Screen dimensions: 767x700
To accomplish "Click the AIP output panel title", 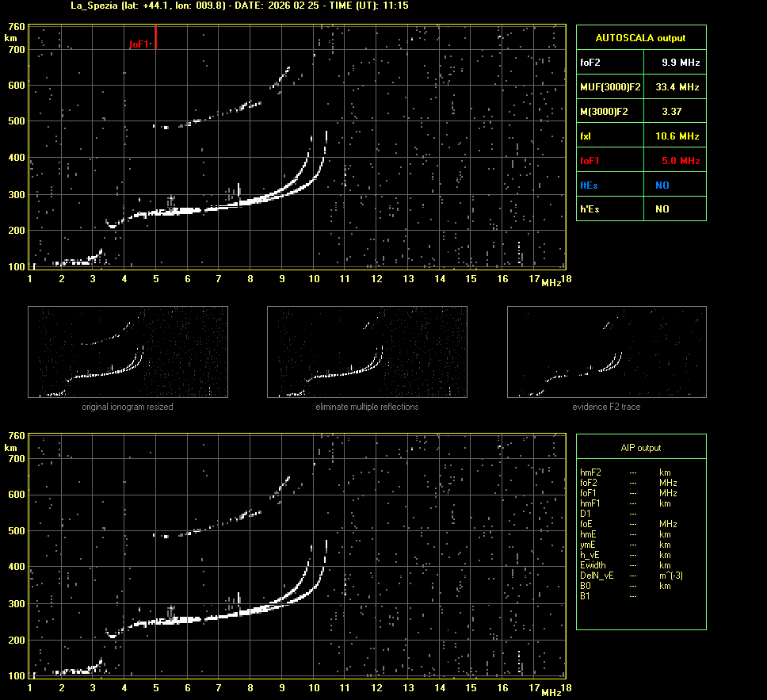I will [x=640, y=448].
